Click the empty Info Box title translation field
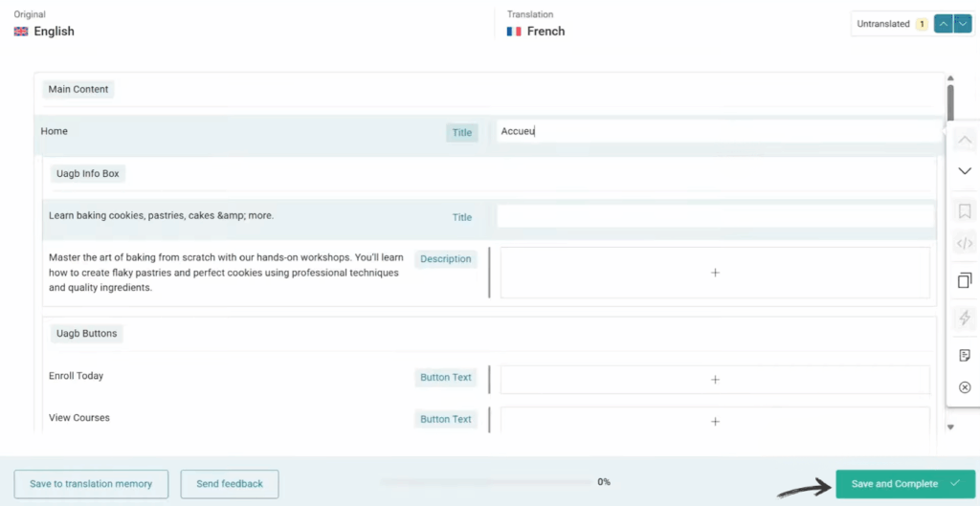Image resolution: width=980 pixels, height=506 pixels. point(715,217)
